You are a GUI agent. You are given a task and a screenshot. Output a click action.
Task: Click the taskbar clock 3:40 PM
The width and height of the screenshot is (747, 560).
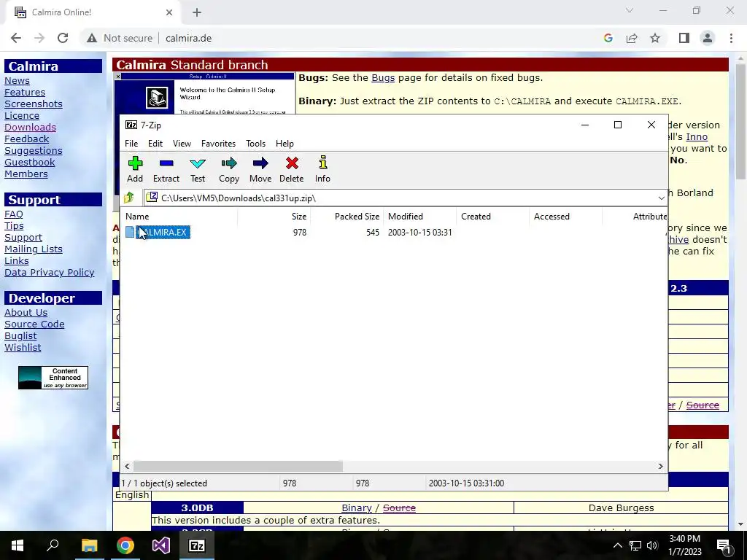684,539
